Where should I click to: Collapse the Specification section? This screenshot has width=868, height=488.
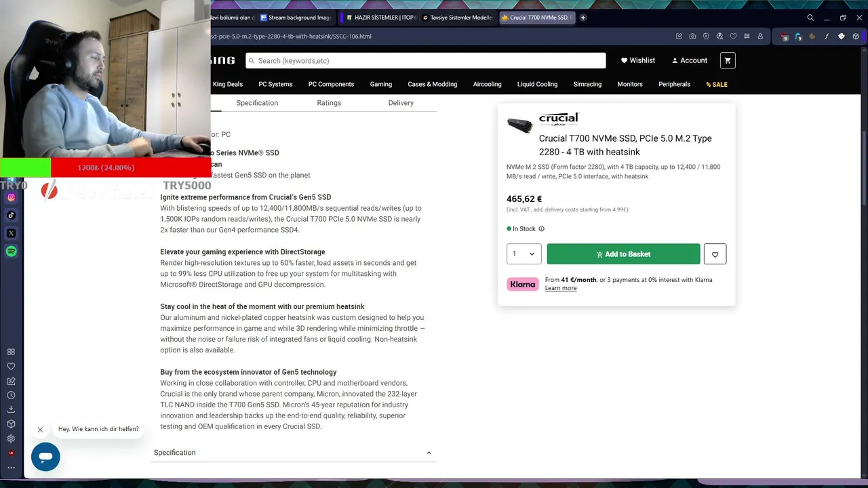429,453
